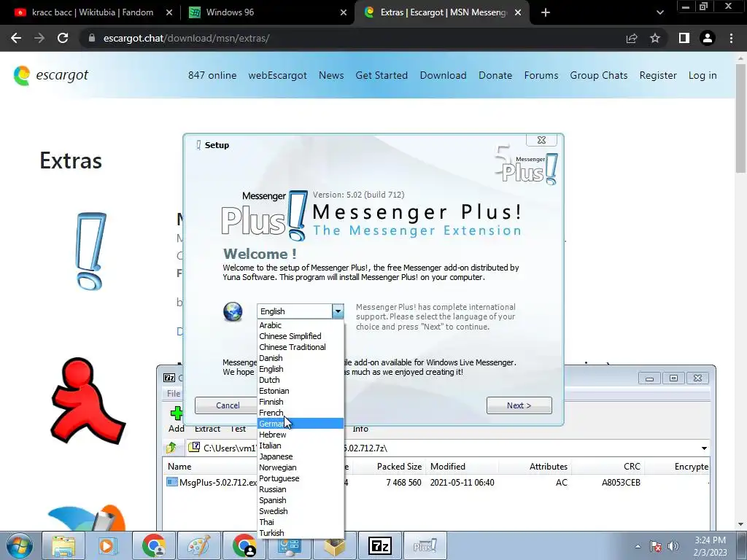Reload the page with the refresh icon

coord(63,38)
